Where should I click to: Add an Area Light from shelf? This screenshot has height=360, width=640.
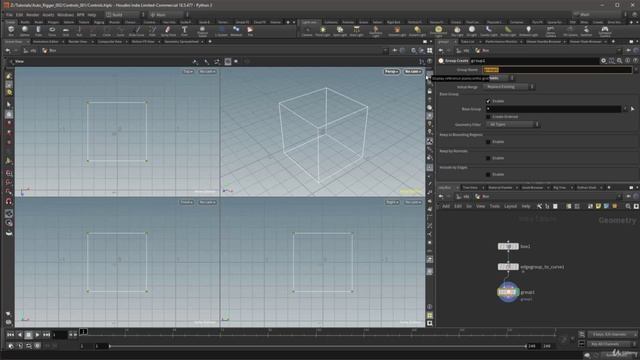click(x=356, y=31)
